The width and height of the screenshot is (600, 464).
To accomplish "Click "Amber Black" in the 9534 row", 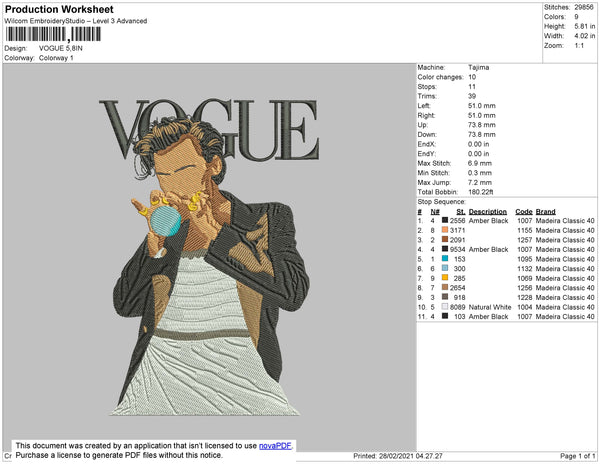I will point(488,249).
